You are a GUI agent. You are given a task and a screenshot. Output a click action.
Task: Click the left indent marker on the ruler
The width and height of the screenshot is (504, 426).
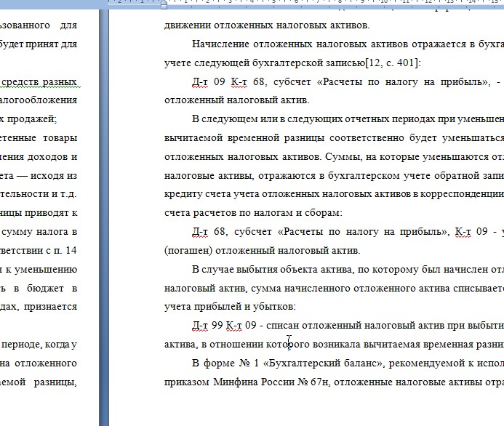point(164,6)
